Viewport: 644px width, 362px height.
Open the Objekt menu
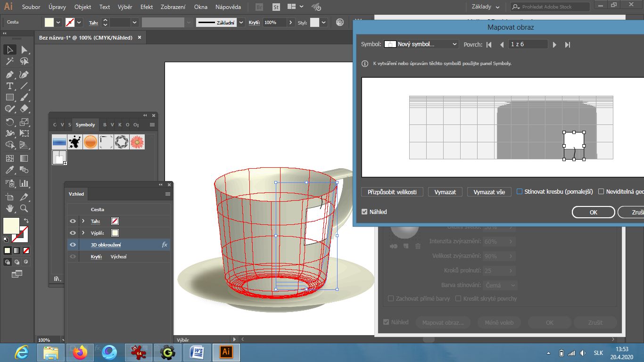[x=83, y=7]
